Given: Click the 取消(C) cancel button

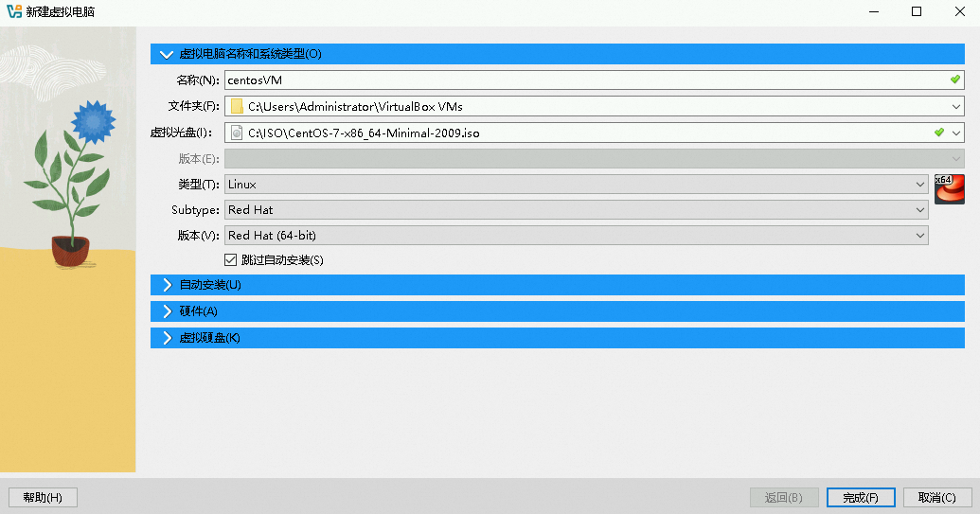Looking at the screenshot, I should pyautogui.click(x=936, y=497).
